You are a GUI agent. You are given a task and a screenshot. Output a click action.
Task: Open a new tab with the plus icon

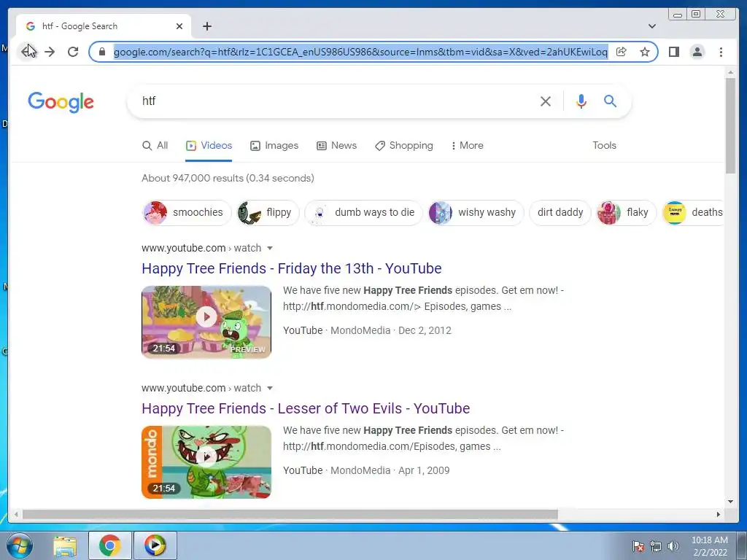point(206,26)
